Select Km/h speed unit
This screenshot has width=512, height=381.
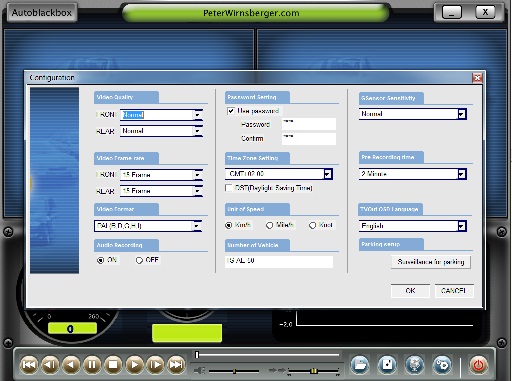click(x=228, y=225)
